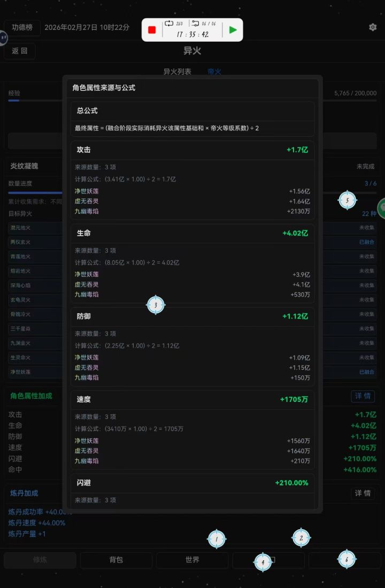Click the +210.00% dodge total in dialog
The height and width of the screenshot is (588, 385).
point(291,483)
